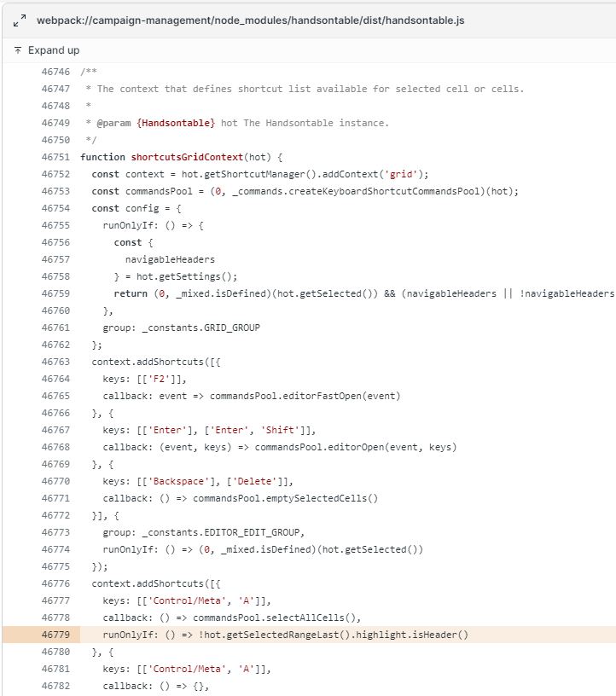Click context.addShortcuts on line 46776

pyautogui.click(x=148, y=583)
